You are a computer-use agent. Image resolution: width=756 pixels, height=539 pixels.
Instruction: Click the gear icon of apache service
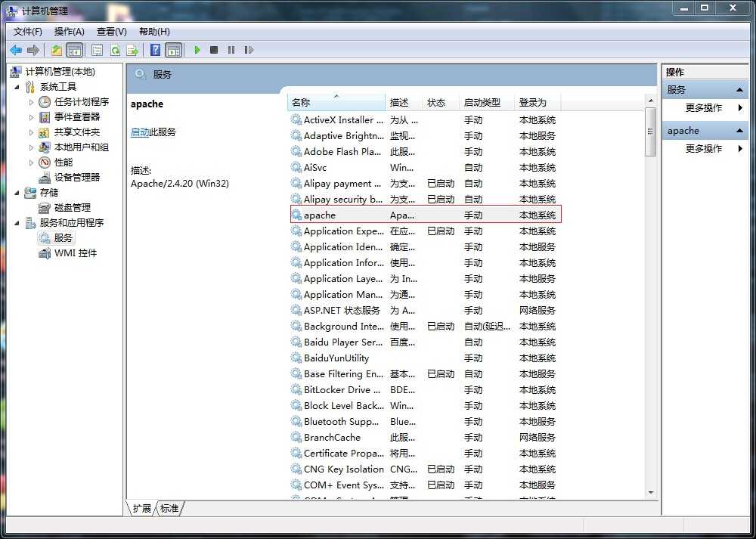[296, 215]
